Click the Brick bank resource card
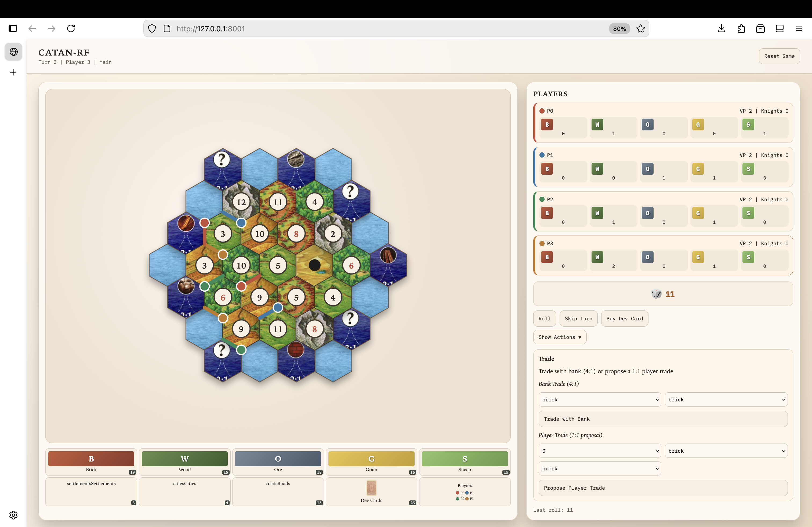Image resolution: width=812 pixels, height=527 pixels. pos(91,462)
